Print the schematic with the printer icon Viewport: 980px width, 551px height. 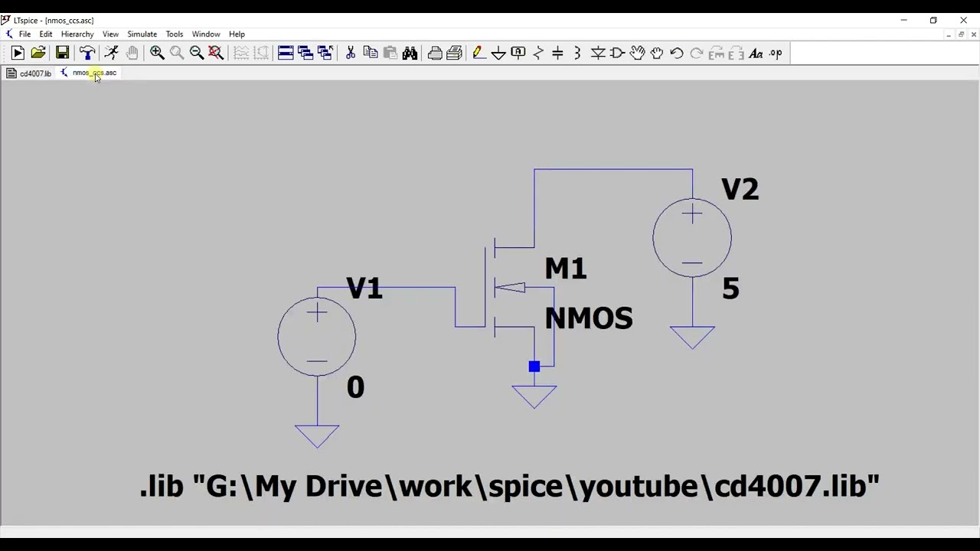pos(435,53)
